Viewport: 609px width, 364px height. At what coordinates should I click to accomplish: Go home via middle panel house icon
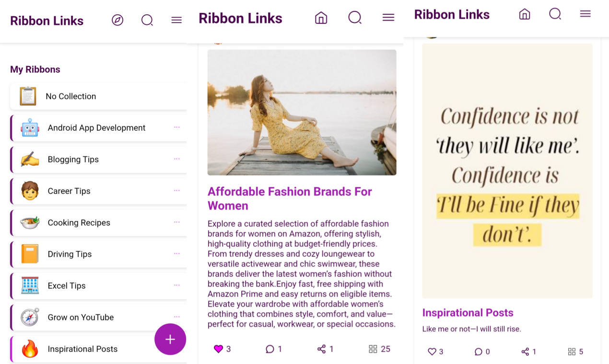coord(321,18)
